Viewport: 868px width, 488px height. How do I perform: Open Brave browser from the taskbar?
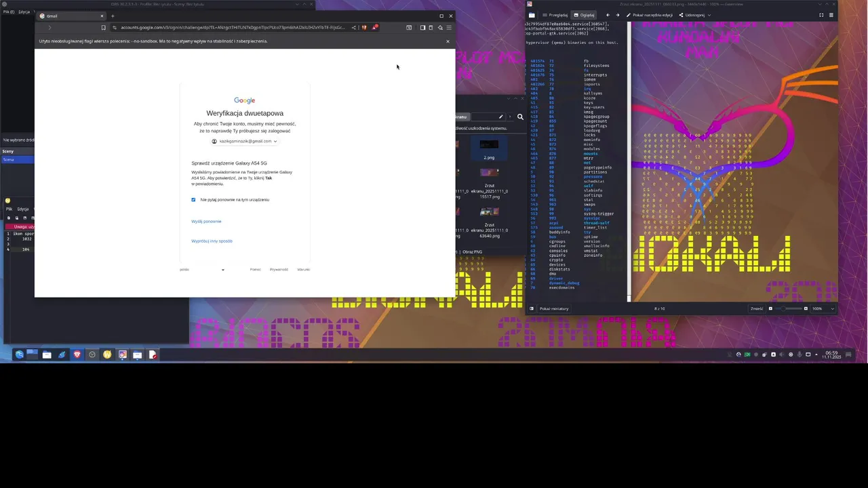(x=77, y=354)
